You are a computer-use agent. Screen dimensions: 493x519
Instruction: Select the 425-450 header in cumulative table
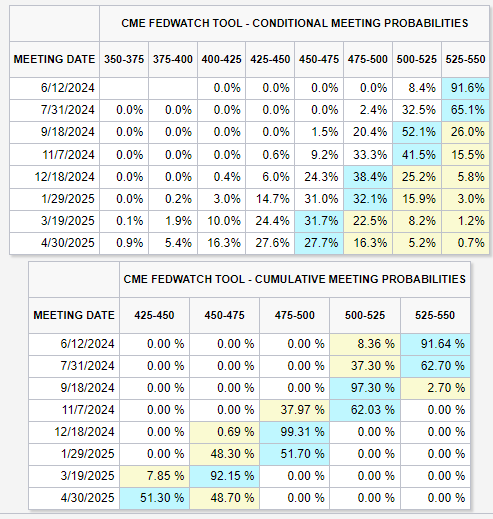[x=154, y=315]
